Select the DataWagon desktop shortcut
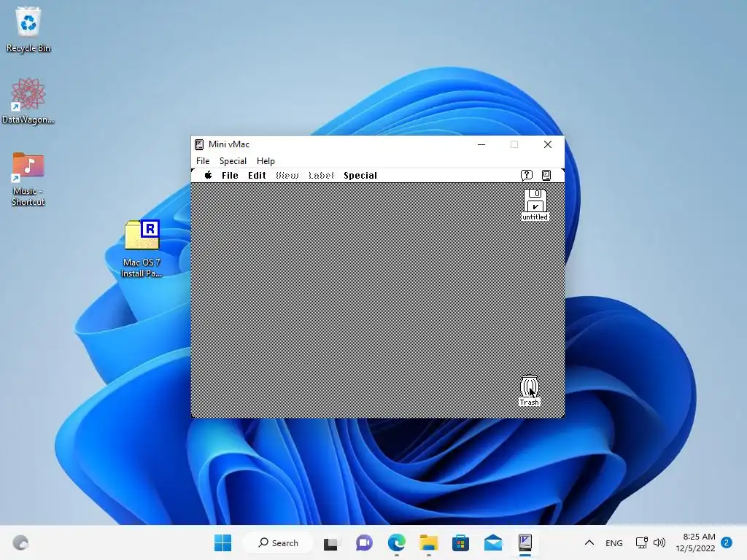The width and height of the screenshot is (747, 560). point(28,101)
